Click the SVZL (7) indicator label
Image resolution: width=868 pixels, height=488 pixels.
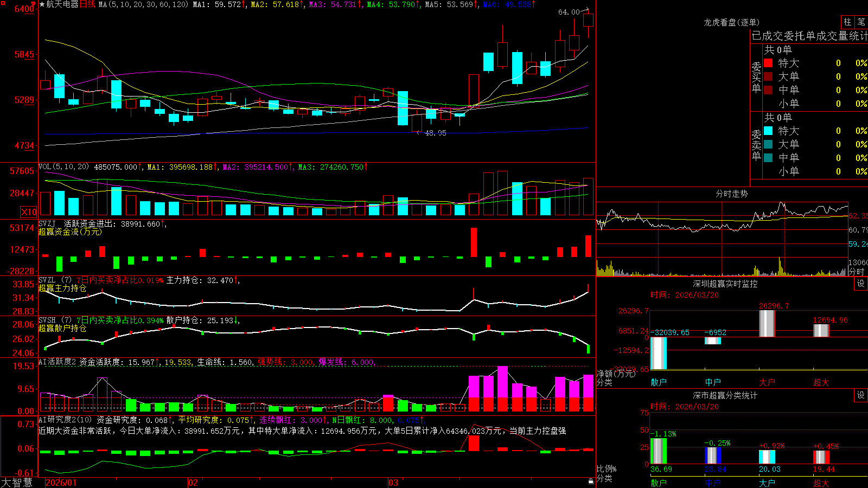[55, 280]
